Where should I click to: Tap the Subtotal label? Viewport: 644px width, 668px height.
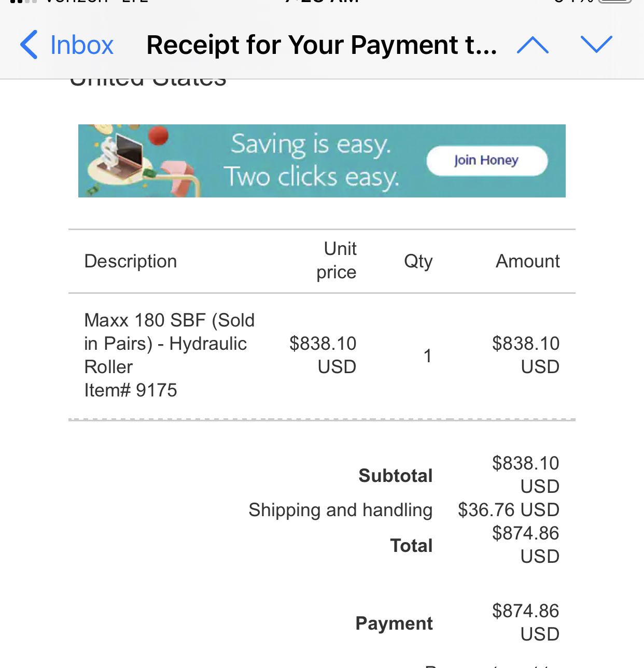(x=396, y=475)
